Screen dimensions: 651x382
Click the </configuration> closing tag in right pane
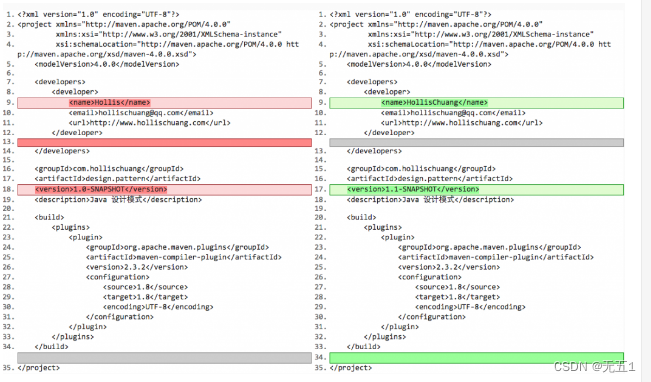tap(432, 317)
